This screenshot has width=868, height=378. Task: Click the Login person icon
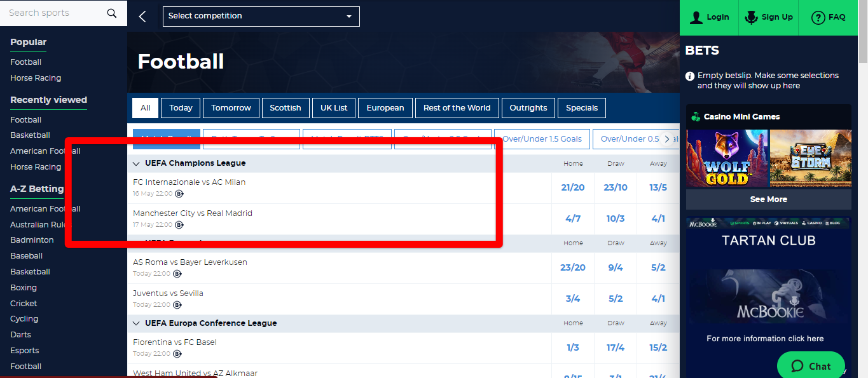tap(696, 17)
